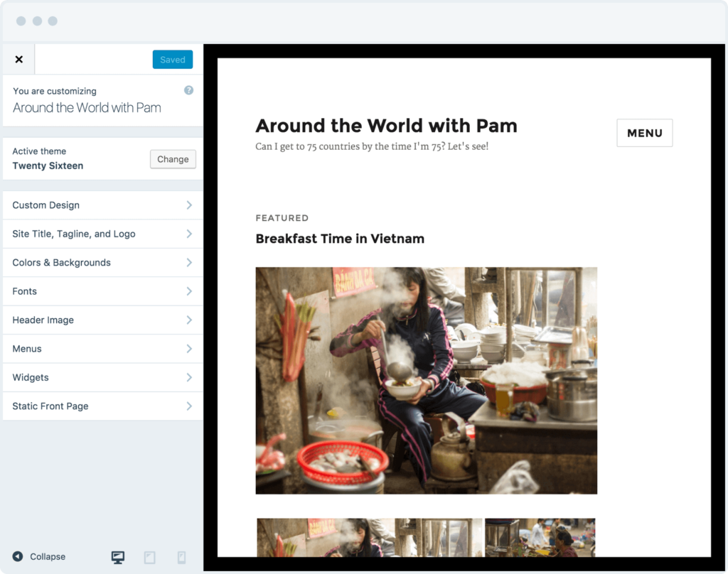Click the large Vietnam breakfast featured photo
The image size is (728, 574).
[427, 381]
